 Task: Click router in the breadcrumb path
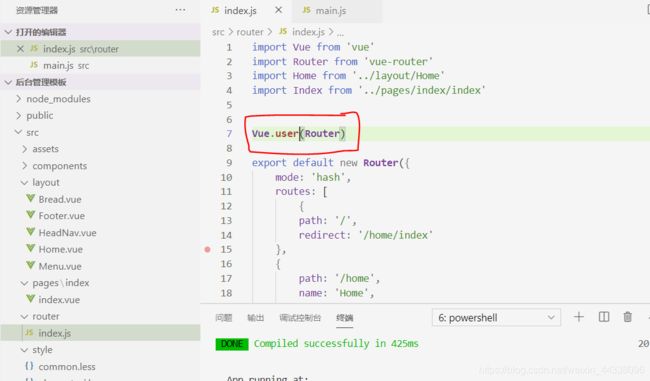(x=250, y=32)
